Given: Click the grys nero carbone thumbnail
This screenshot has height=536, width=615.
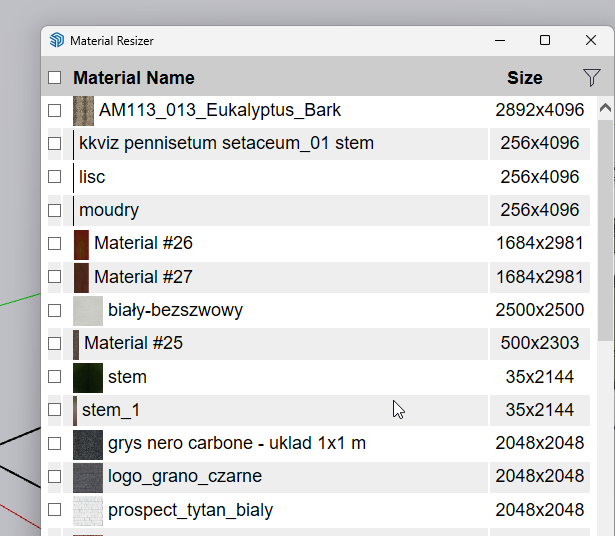Looking at the screenshot, I should pos(88,445).
